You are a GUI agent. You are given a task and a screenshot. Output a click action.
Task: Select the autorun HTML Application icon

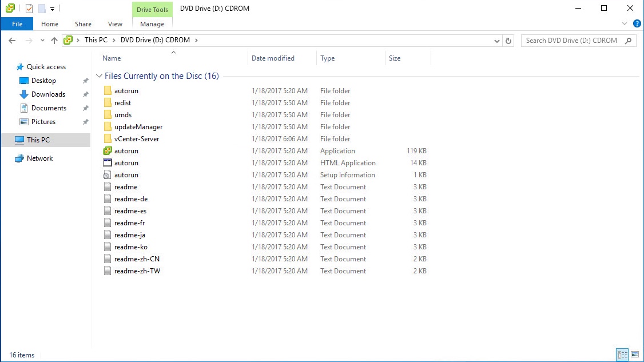tap(107, 163)
